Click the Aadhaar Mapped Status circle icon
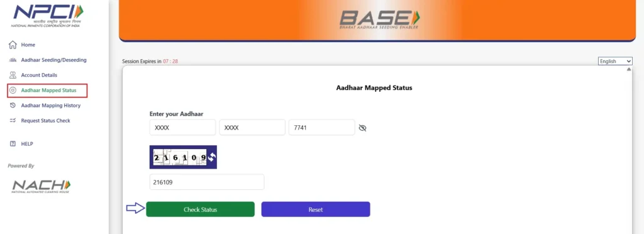The height and width of the screenshot is (234, 644). point(13,91)
